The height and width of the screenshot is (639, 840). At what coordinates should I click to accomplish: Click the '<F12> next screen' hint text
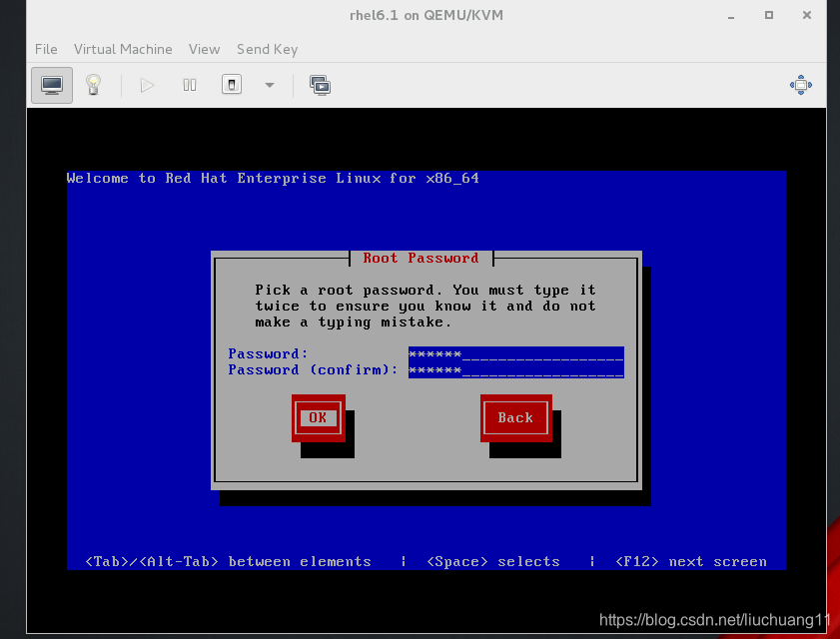pyautogui.click(x=691, y=561)
